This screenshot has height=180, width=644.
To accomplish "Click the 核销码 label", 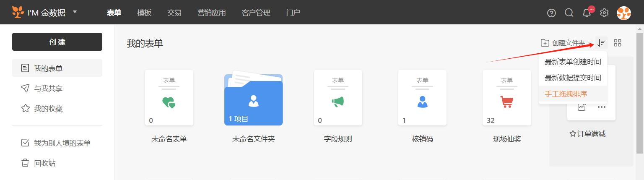I will [422, 139].
